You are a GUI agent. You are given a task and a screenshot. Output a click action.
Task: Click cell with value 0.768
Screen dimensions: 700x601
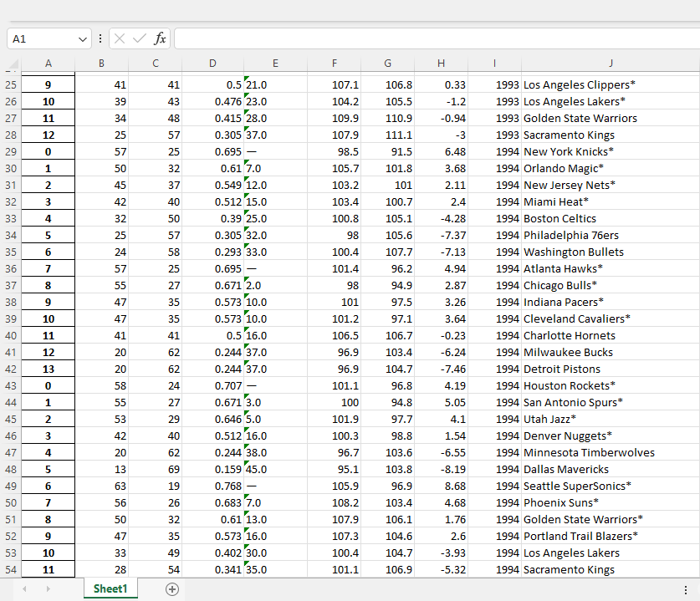[213, 486]
